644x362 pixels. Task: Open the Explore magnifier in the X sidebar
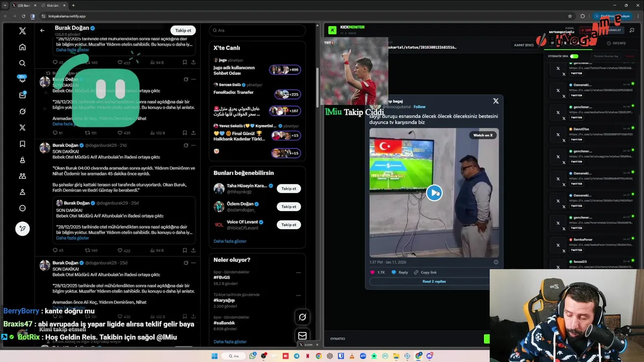[x=22, y=63]
